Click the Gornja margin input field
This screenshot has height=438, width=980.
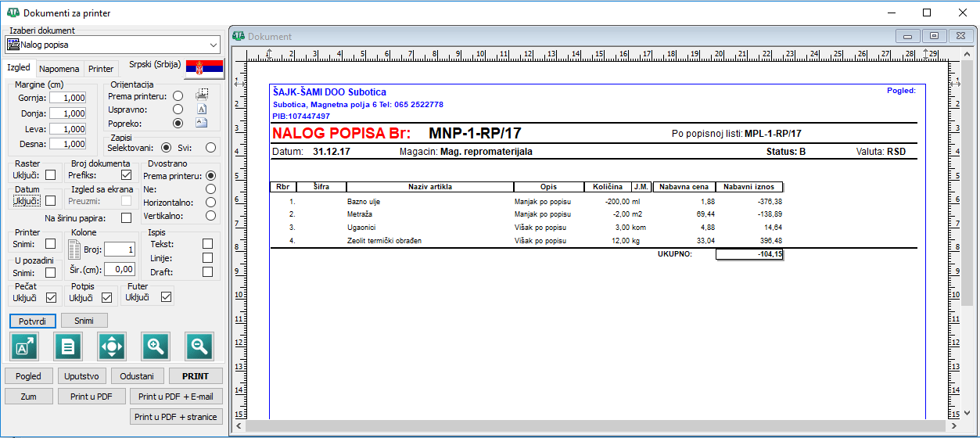coord(68,98)
